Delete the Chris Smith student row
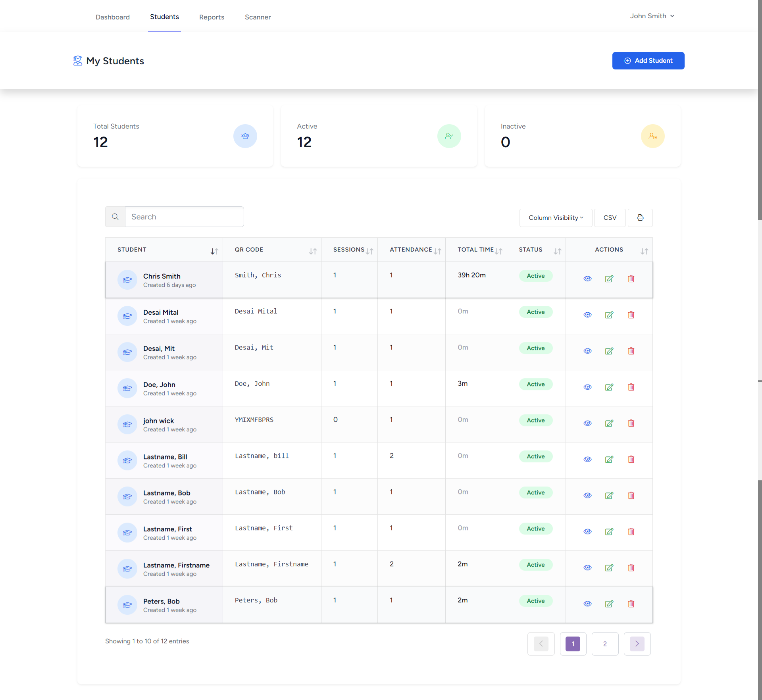762x700 pixels. [631, 279]
